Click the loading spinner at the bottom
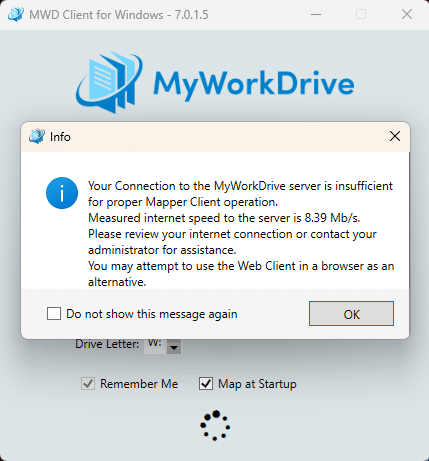Screen dimensions: 429x461 [x=215, y=425]
